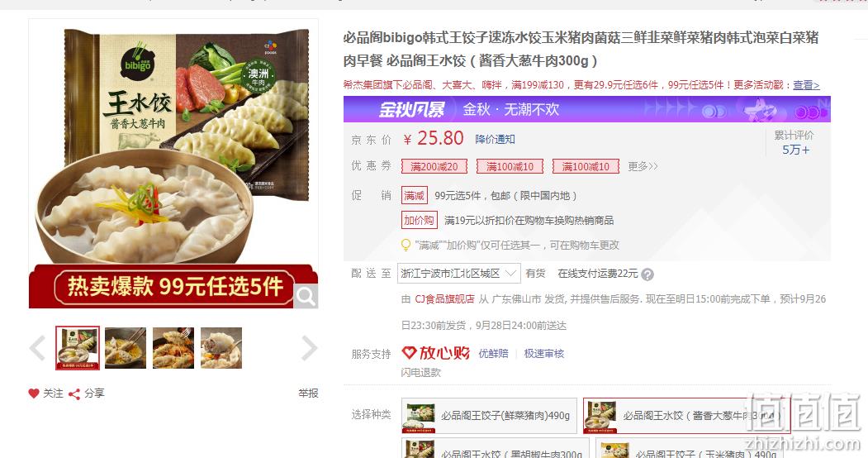Select variant 必品阁王水饺 酱香大葱牛肉

686,415
